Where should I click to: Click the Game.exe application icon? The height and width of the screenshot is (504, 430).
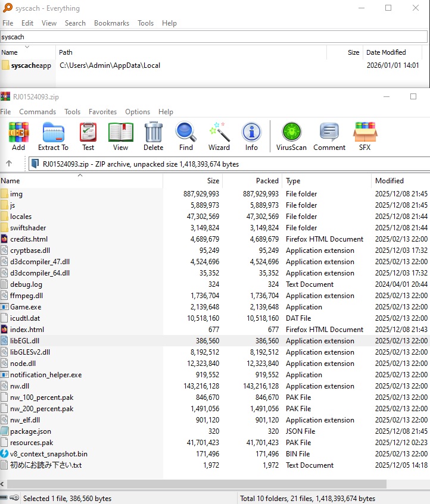point(4,307)
